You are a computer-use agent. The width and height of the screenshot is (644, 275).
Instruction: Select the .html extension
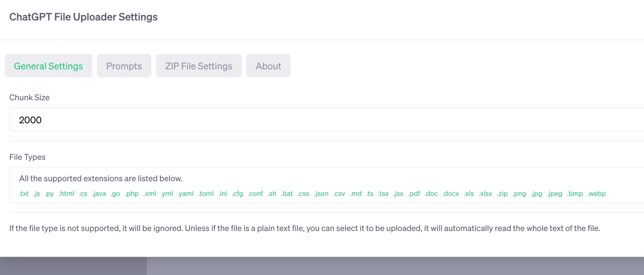tap(67, 194)
